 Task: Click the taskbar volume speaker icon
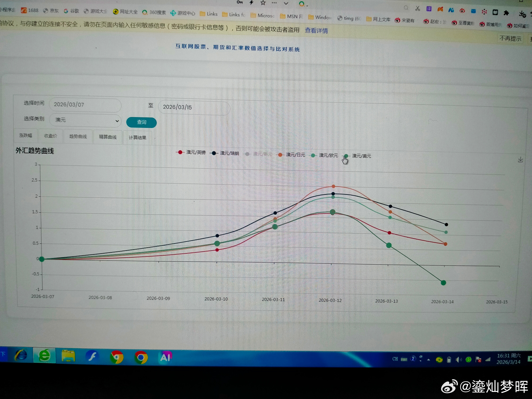[459, 359]
